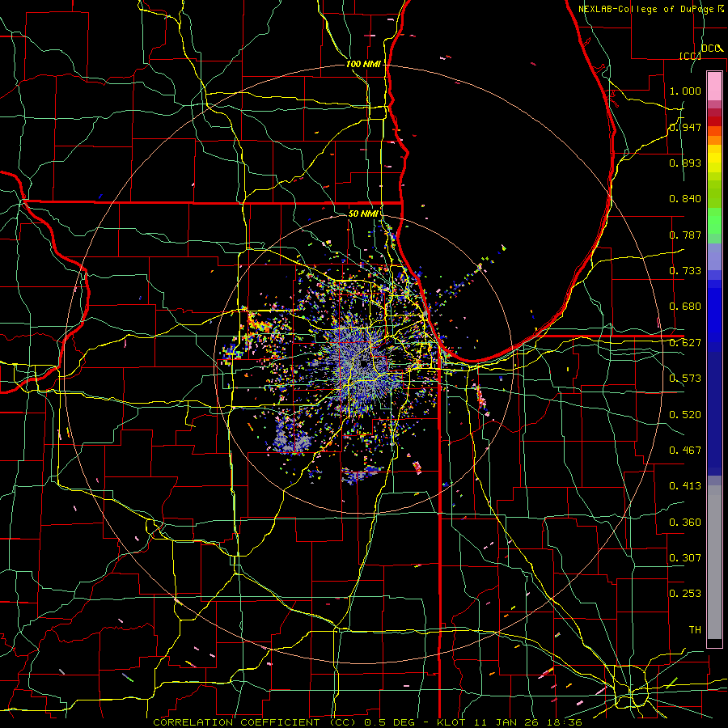
Task: Select the 0.893 scale value
Action: (685, 163)
